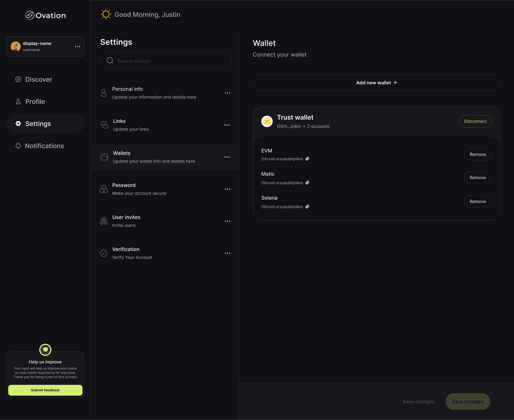
Task: Focus the Search ovation field
Action: click(x=169, y=61)
